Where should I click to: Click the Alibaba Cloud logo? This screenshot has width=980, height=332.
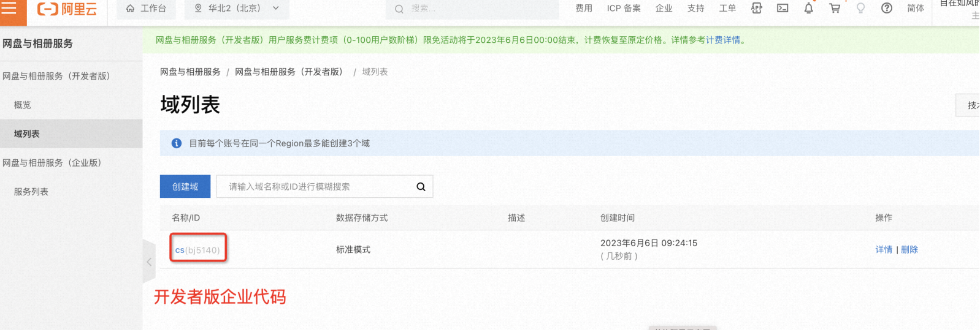pyautogui.click(x=67, y=9)
